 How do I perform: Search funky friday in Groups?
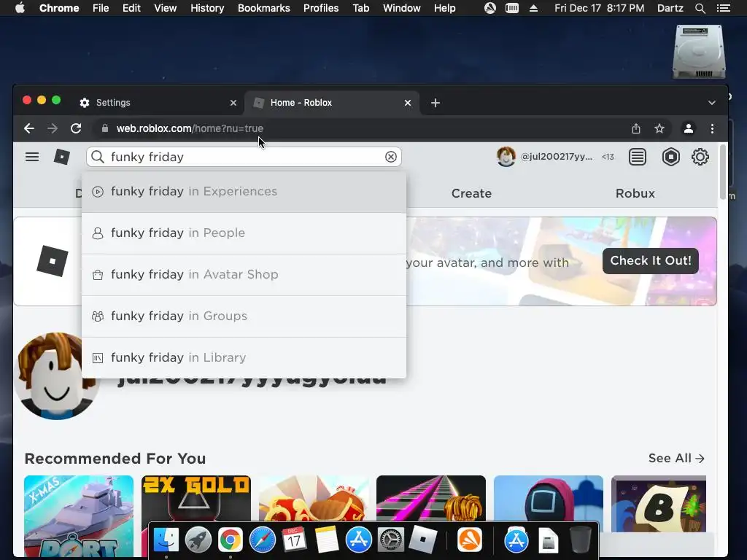pos(244,316)
